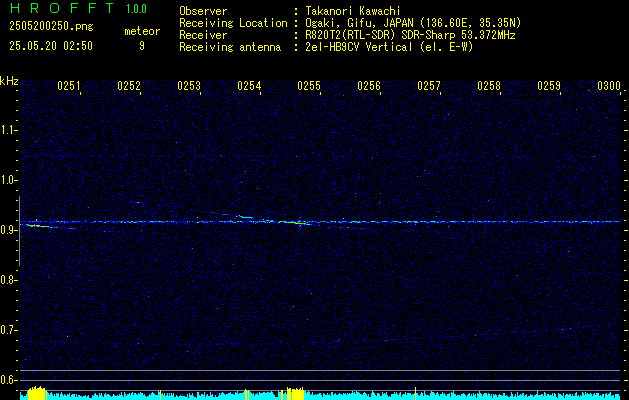
Task: Click the Receiving Location field label
Action: (x=233, y=23)
